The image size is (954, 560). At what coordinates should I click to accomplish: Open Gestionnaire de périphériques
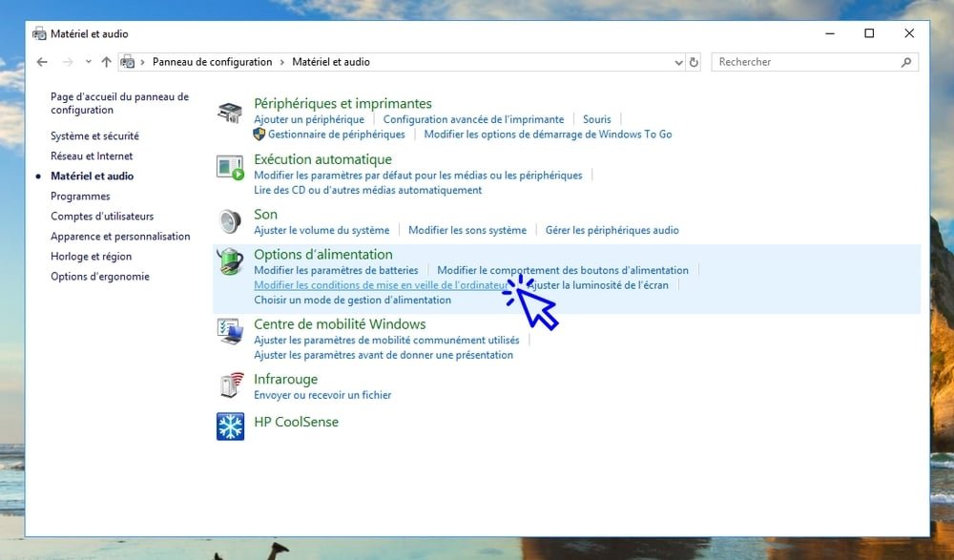click(337, 134)
